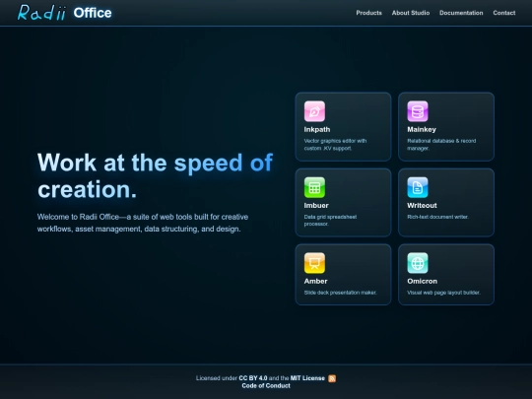Click the green Imbuer spreadsheet icon
532x399 pixels.
314,187
